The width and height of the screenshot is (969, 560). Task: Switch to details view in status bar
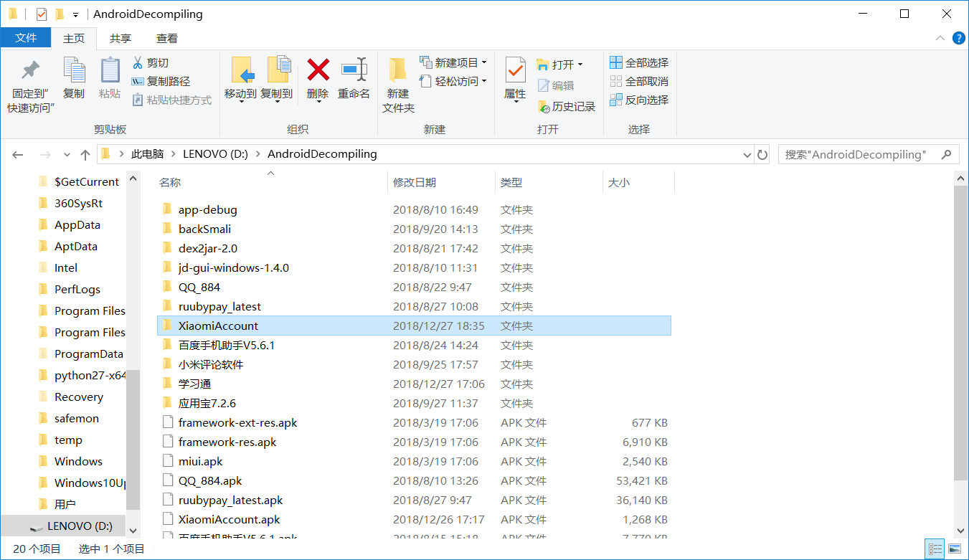click(935, 549)
